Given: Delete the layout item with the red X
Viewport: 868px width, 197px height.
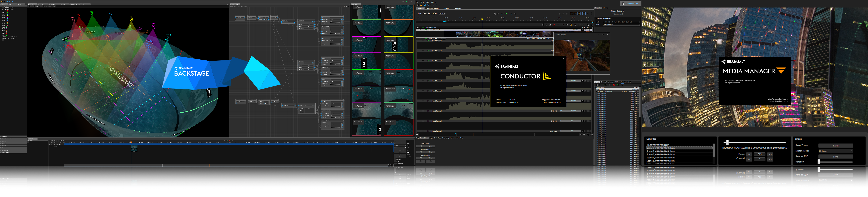Looking at the screenshot, I should (614, 85).
